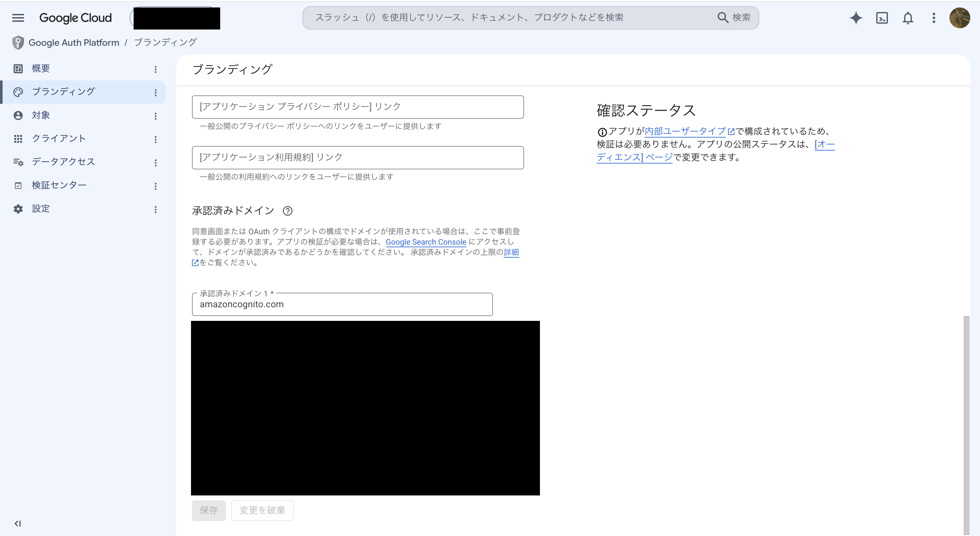Screen dimensions: 980x536
Task: Click the クライアント grid icon
Action: (18, 139)
